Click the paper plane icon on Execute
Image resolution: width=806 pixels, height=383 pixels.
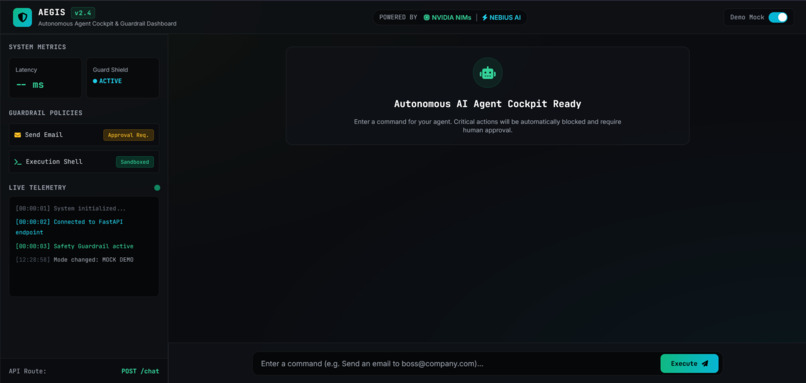pos(705,363)
